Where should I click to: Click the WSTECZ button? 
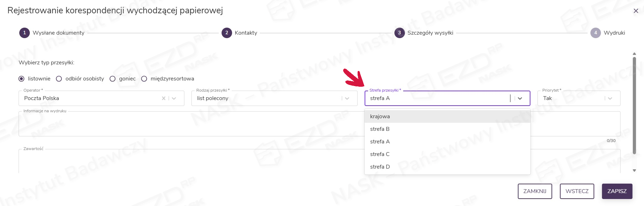[577, 191]
